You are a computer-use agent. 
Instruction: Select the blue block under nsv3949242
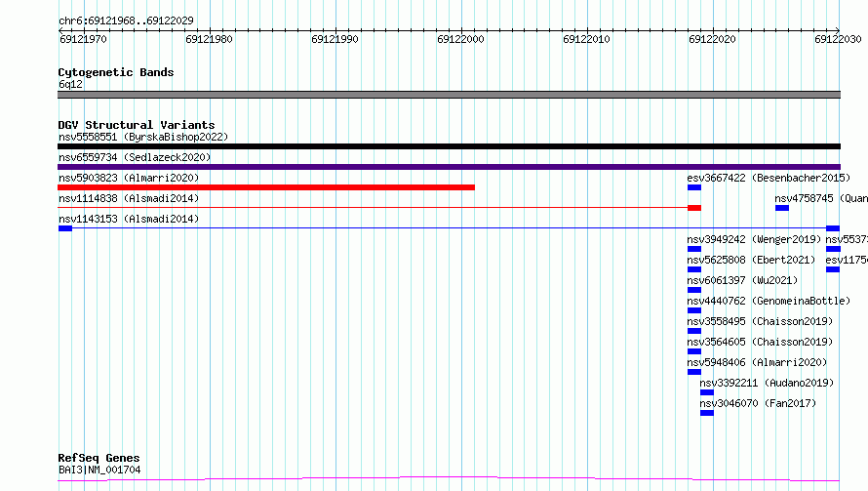[x=694, y=249]
